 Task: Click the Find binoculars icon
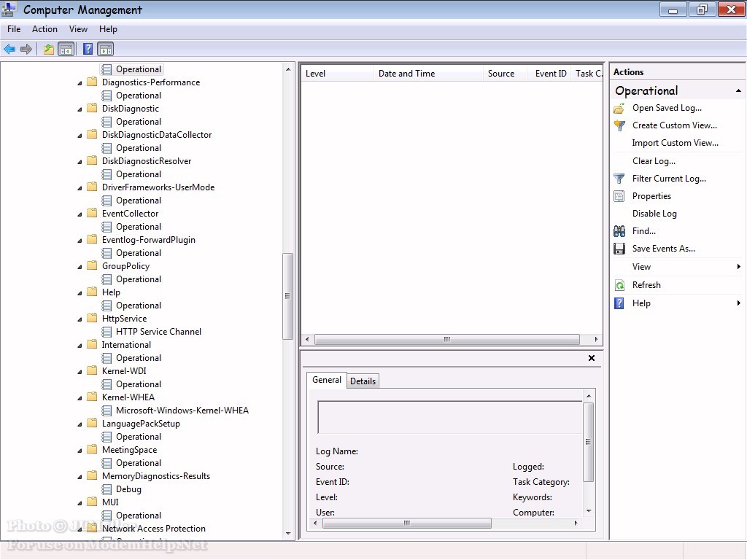click(x=619, y=231)
